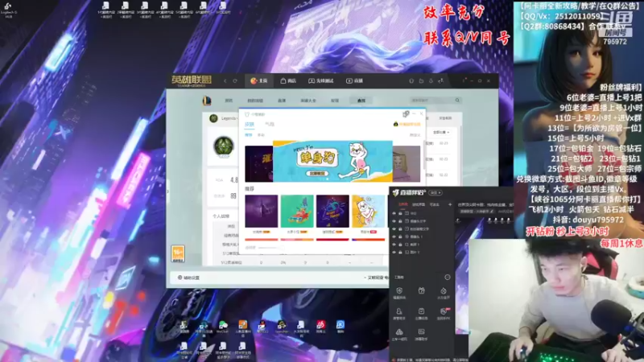Click the 16+ age rating badge

coord(178,253)
